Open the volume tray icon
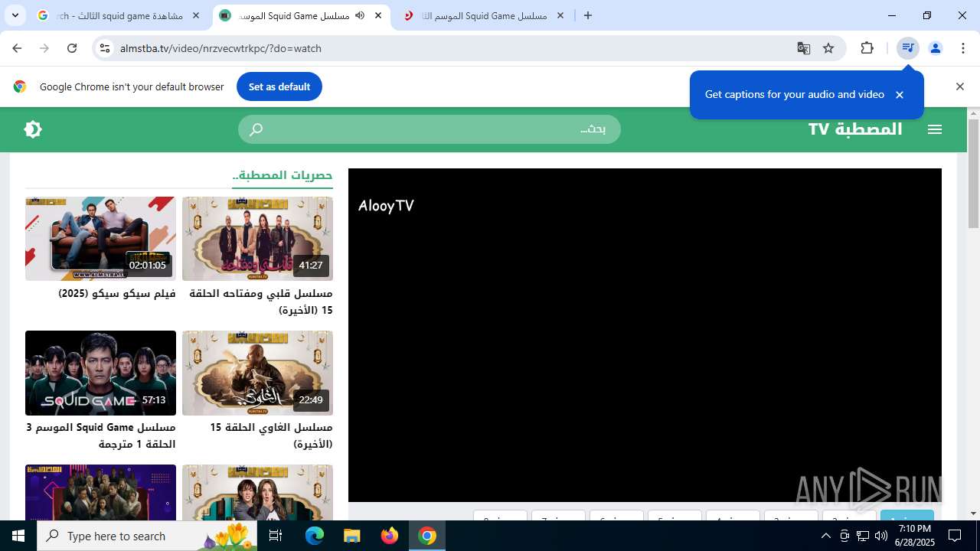The height and width of the screenshot is (551, 980). click(x=880, y=536)
